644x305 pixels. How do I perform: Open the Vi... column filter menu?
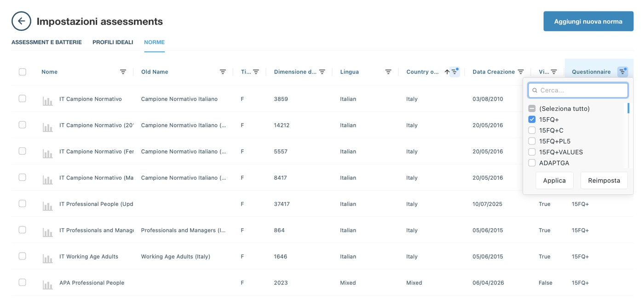554,72
